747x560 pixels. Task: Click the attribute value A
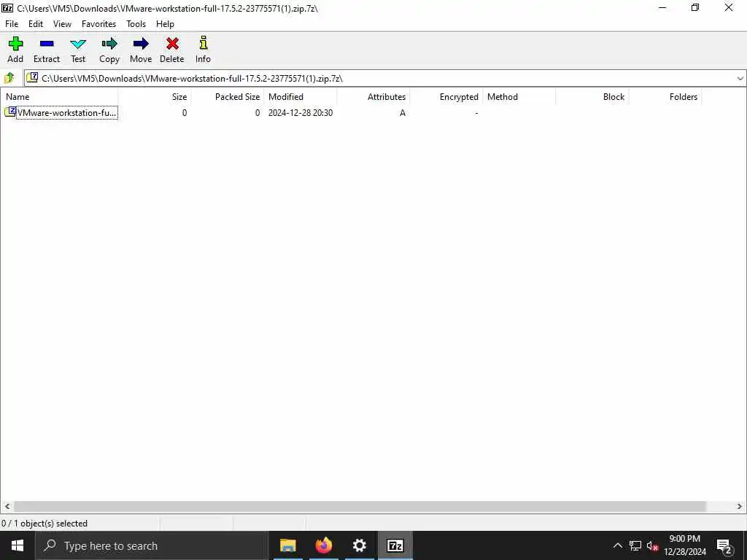[403, 113]
